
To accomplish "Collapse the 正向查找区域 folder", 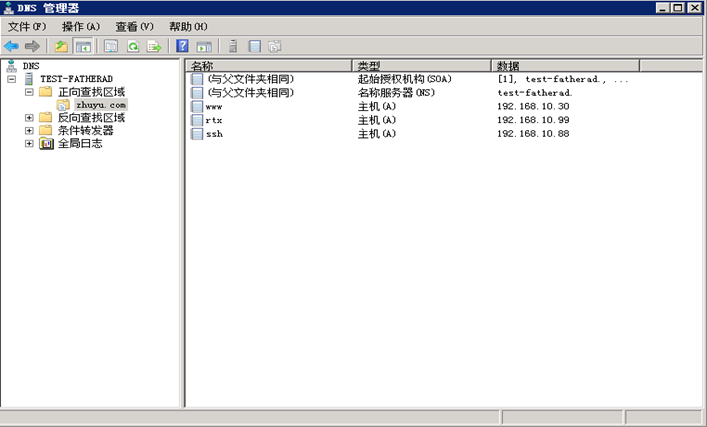I will click(29, 92).
